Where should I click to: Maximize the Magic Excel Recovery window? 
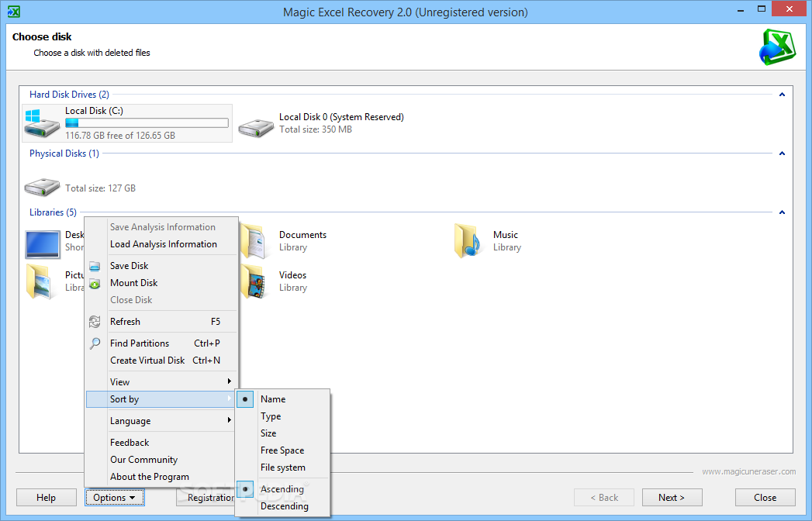click(762, 9)
